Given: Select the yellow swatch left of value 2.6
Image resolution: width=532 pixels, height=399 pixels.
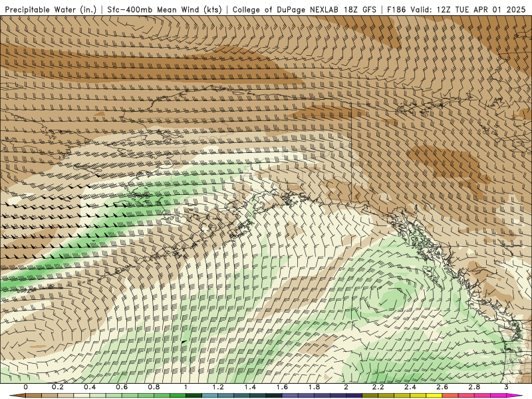Looking at the screenshot, I should pos(434,396).
